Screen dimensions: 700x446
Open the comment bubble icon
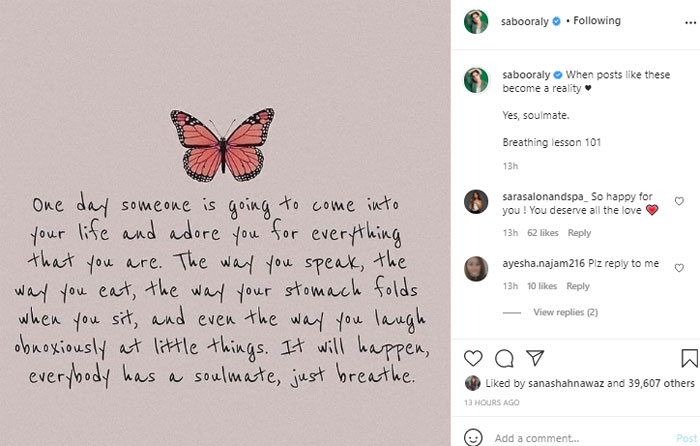click(504, 358)
